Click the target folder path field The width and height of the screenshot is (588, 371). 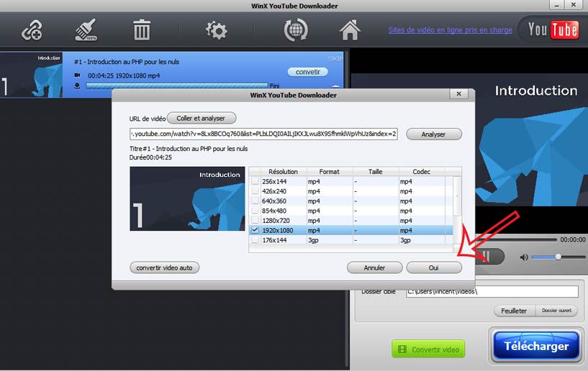[492, 291]
